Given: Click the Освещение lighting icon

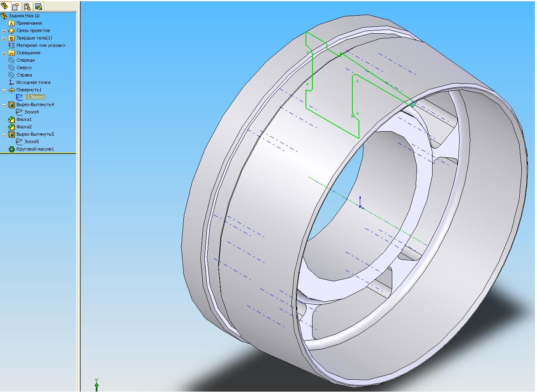Looking at the screenshot, I should click(x=12, y=53).
